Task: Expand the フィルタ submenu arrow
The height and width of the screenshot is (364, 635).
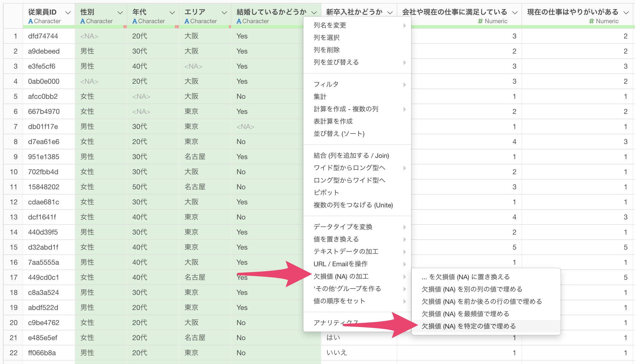Action: click(x=405, y=84)
